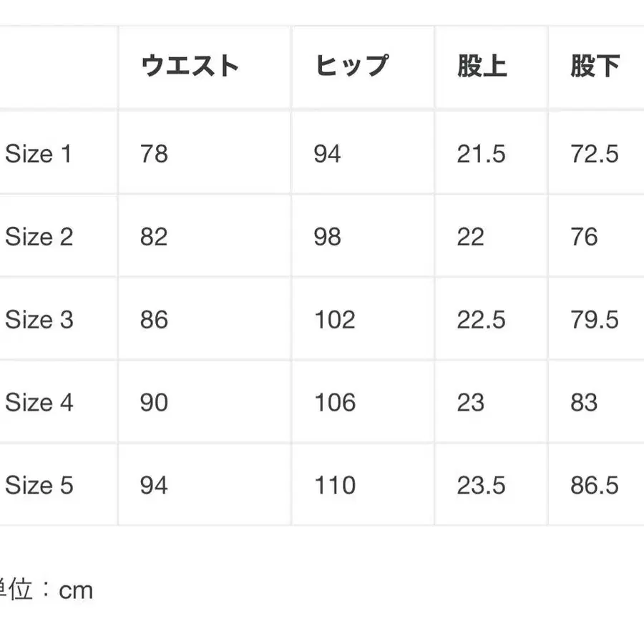Select the Size 2 row label
The image size is (644, 644).
pyautogui.click(x=39, y=237)
